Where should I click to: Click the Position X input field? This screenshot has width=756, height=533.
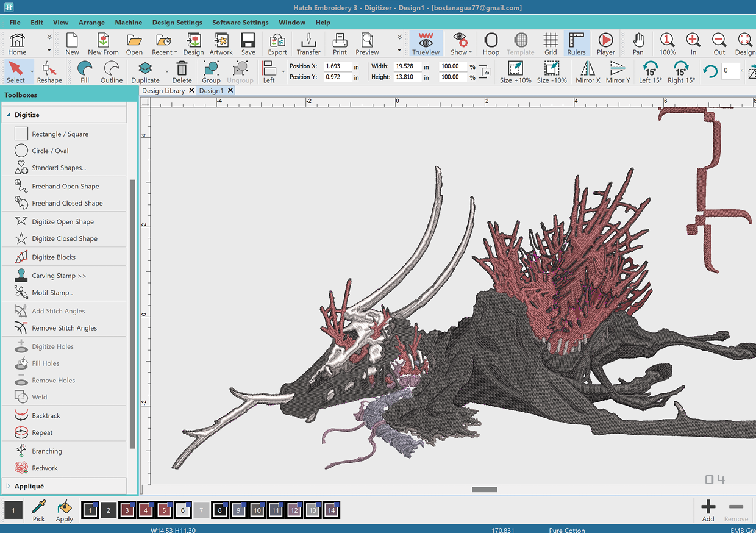tap(337, 66)
